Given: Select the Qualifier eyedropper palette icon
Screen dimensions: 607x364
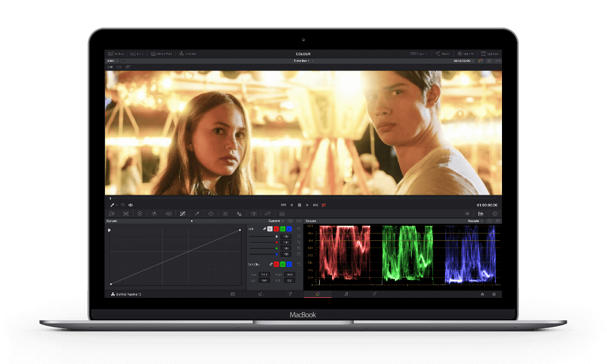Looking at the screenshot, I should click(x=197, y=214).
